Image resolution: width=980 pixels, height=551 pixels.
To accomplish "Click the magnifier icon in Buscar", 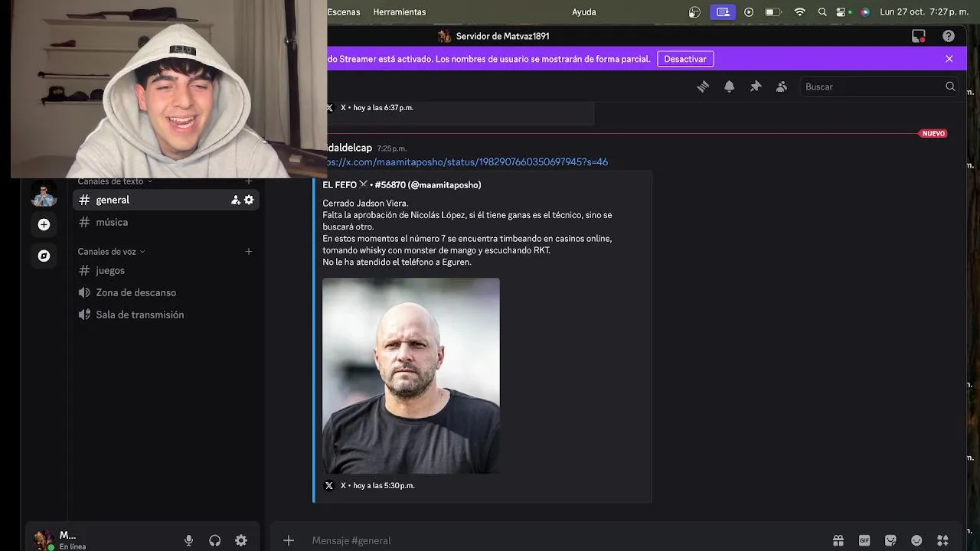I will point(950,86).
